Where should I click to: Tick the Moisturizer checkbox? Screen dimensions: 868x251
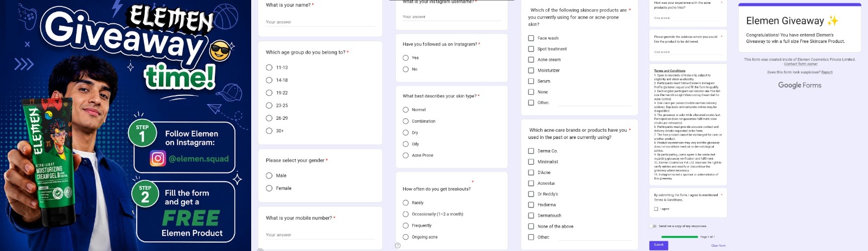pyautogui.click(x=531, y=70)
